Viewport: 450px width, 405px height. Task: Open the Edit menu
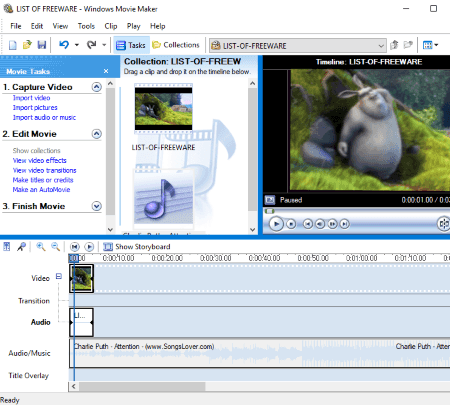coord(37,26)
